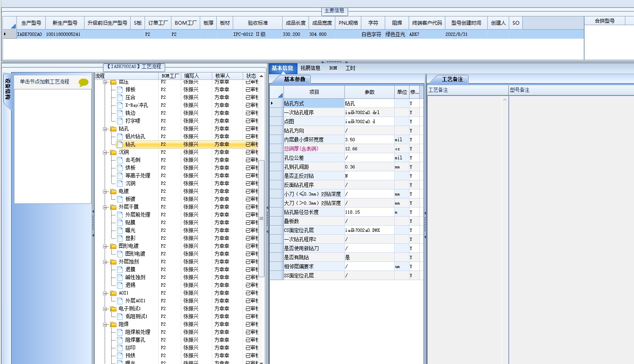Click the 沉铜 folder icon
The width and height of the screenshot is (634, 364).
point(114,152)
